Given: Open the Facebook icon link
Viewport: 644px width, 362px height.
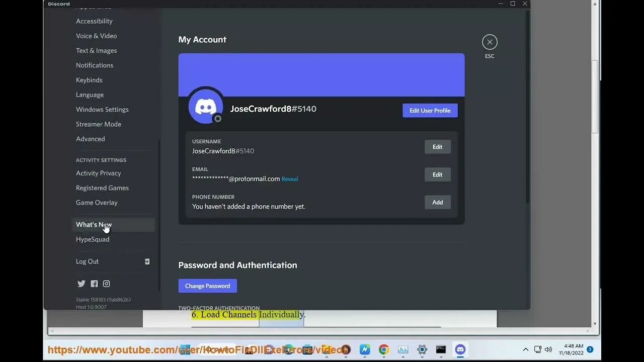Looking at the screenshot, I should click(x=94, y=284).
